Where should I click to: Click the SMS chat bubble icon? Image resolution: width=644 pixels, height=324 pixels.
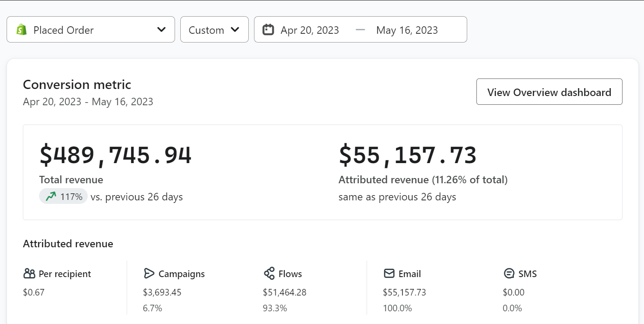pyautogui.click(x=509, y=274)
